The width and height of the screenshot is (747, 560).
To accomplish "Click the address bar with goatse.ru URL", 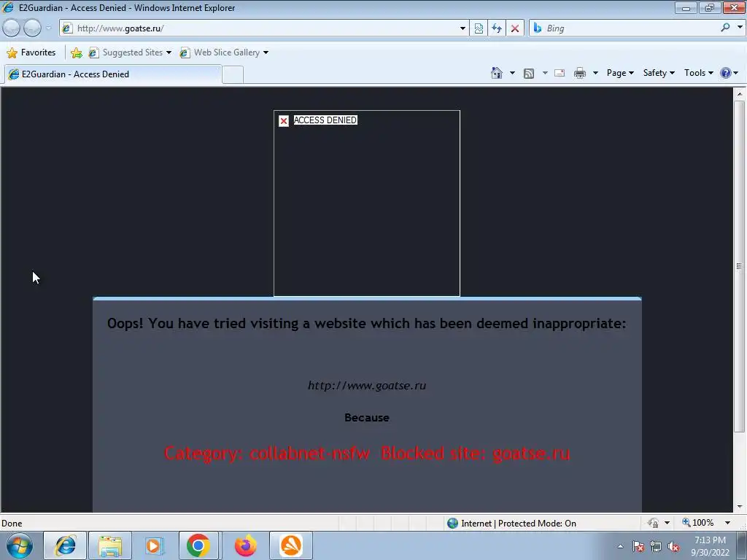I will (x=263, y=28).
